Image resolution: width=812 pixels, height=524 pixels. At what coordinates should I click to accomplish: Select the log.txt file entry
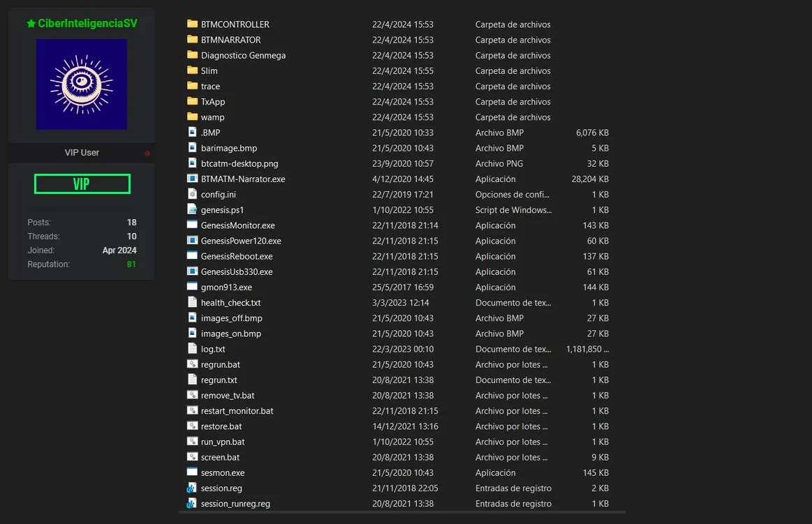(x=214, y=349)
